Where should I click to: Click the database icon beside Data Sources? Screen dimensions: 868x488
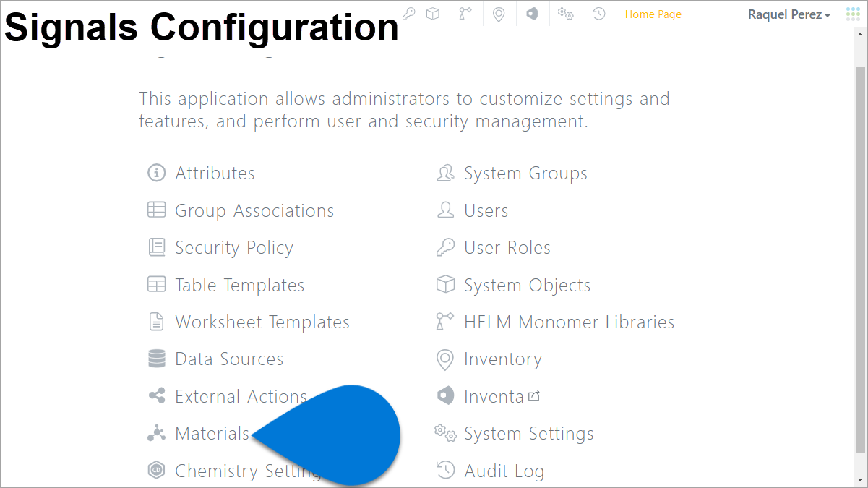(x=156, y=359)
